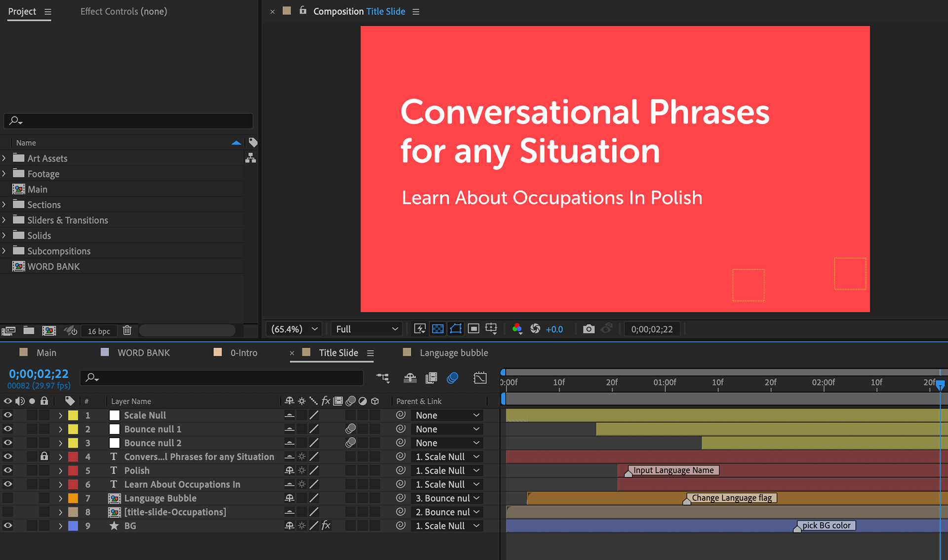Toggle the transparency grid button

pos(437,329)
